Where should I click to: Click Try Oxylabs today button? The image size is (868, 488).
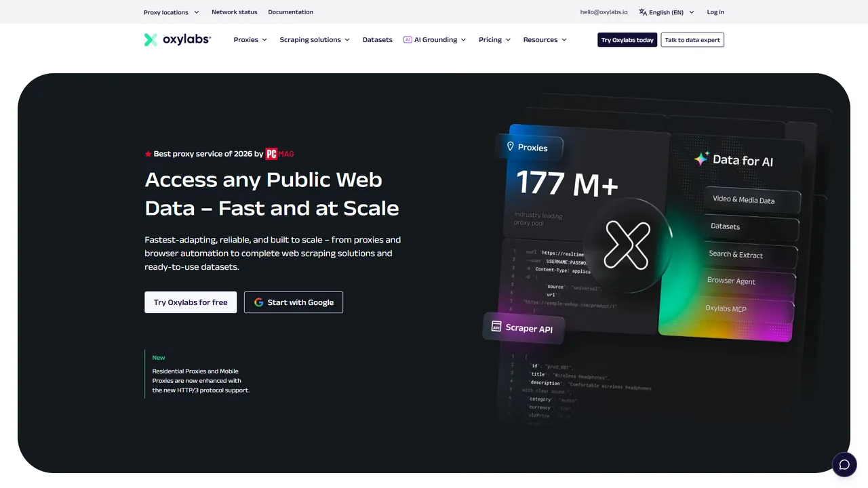point(627,40)
